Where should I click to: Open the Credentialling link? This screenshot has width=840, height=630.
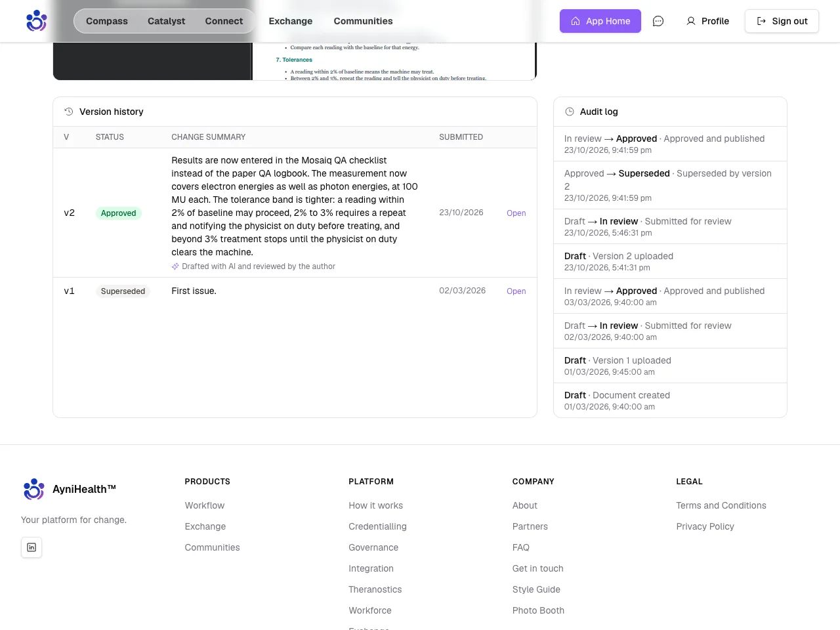click(377, 526)
